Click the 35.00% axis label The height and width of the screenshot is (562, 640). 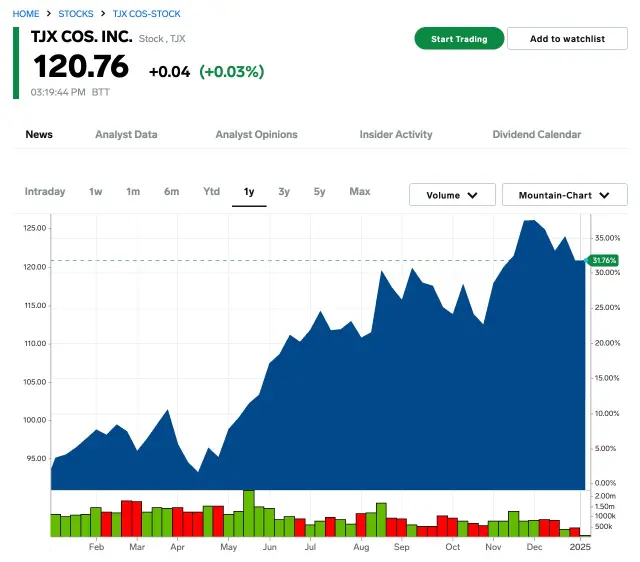[607, 238]
